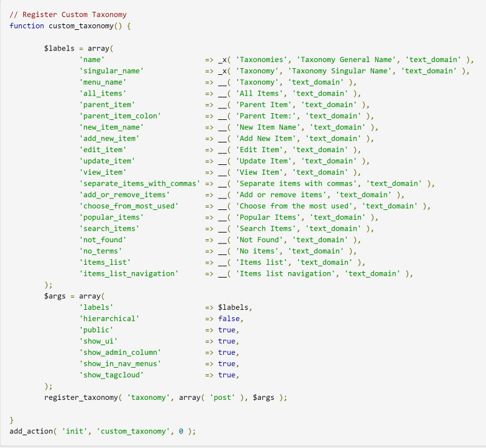The width and height of the screenshot is (486, 448).
Task: Click the 'menu_name' array key
Action: (x=102, y=82)
